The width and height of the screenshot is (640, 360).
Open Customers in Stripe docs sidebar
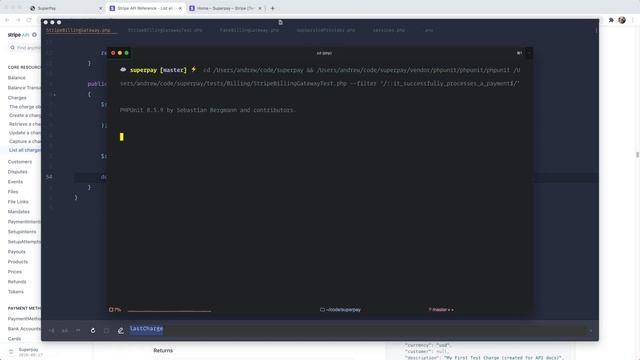point(20,162)
